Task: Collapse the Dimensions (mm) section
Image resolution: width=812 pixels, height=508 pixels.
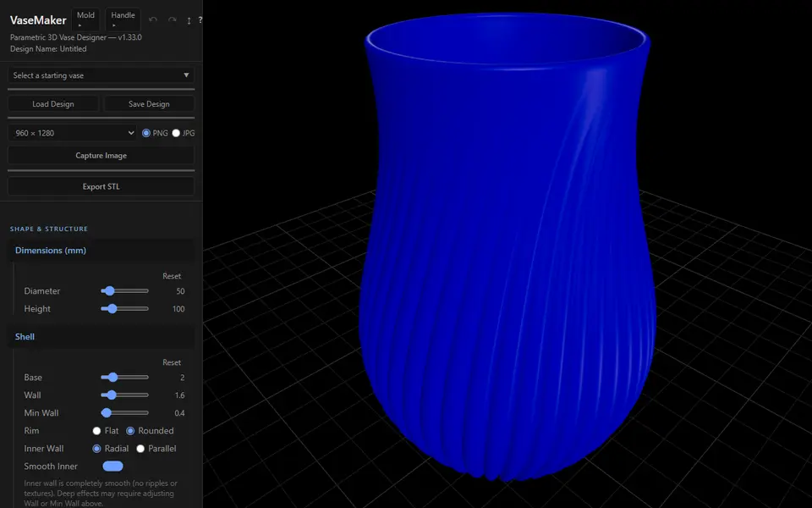Action: coord(101,251)
